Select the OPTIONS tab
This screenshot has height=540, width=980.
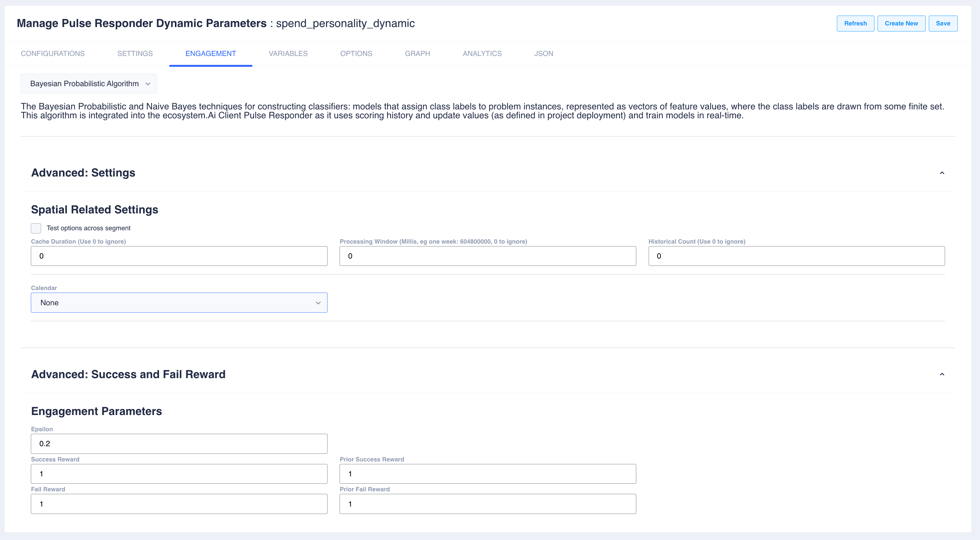point(356,54)
